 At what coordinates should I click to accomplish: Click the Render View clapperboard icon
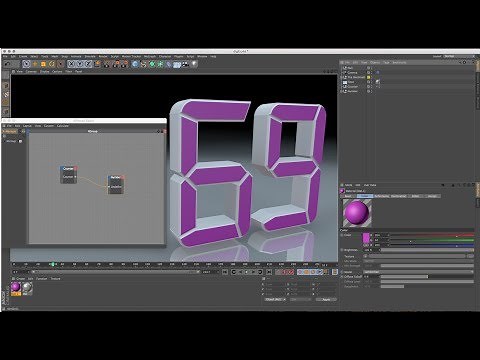107,64
